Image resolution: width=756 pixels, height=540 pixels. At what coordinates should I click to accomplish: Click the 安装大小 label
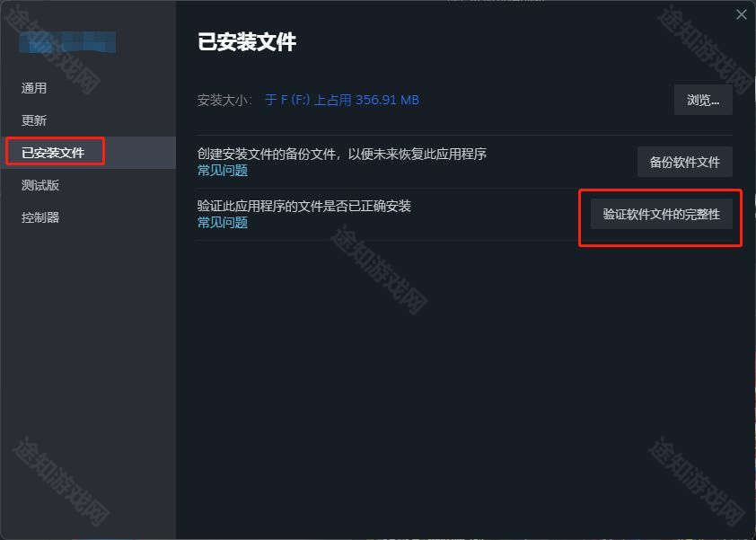pos(224,100)
